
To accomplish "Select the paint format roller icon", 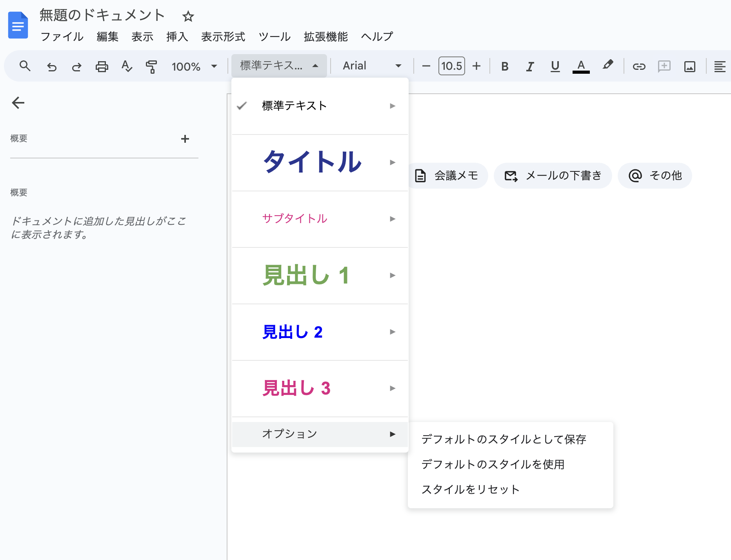I will click(x=151, y=66).
